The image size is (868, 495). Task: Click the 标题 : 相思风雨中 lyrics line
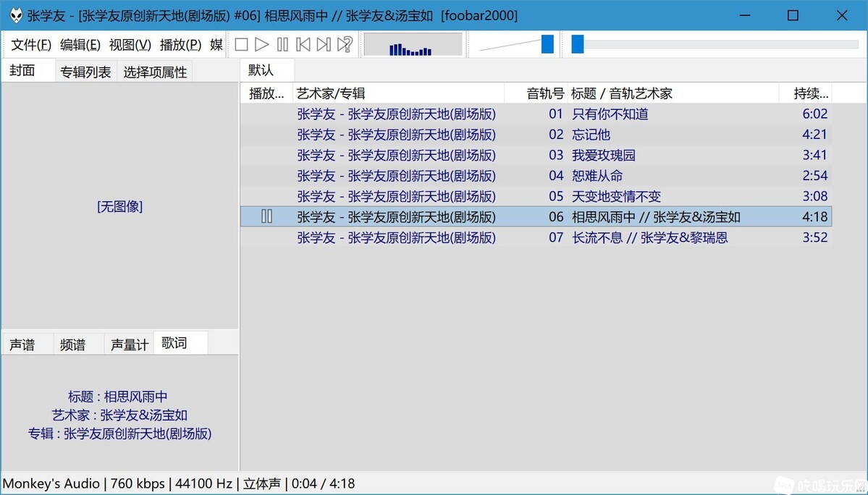pyautogui.click(x=118, y=397)
